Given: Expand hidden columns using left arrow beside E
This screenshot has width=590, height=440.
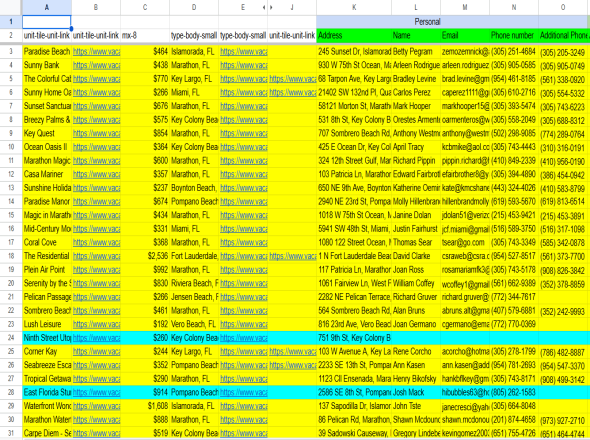Looking at the screenshot, I should [264, 7].
